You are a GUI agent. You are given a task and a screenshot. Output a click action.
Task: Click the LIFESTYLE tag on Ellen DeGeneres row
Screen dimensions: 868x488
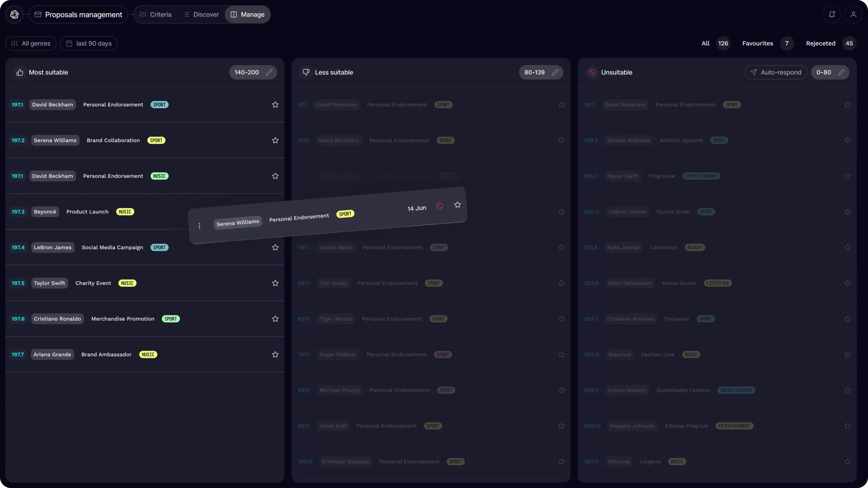point(717,283)
